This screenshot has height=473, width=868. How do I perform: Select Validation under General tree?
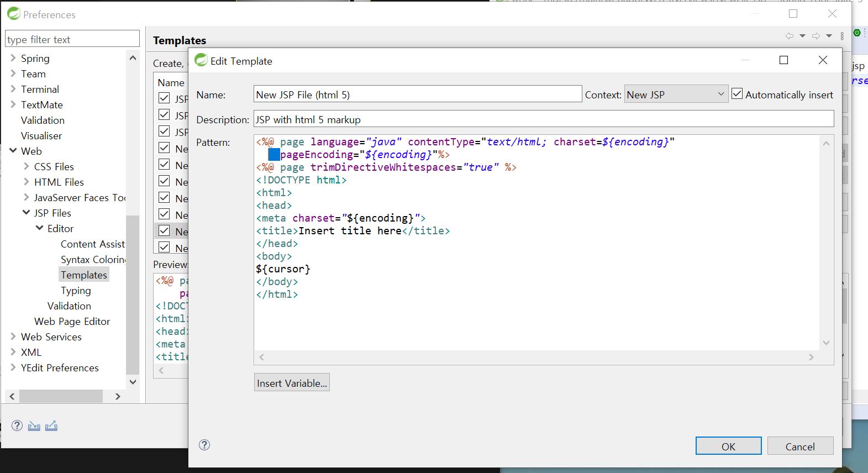tap(43, 120)
